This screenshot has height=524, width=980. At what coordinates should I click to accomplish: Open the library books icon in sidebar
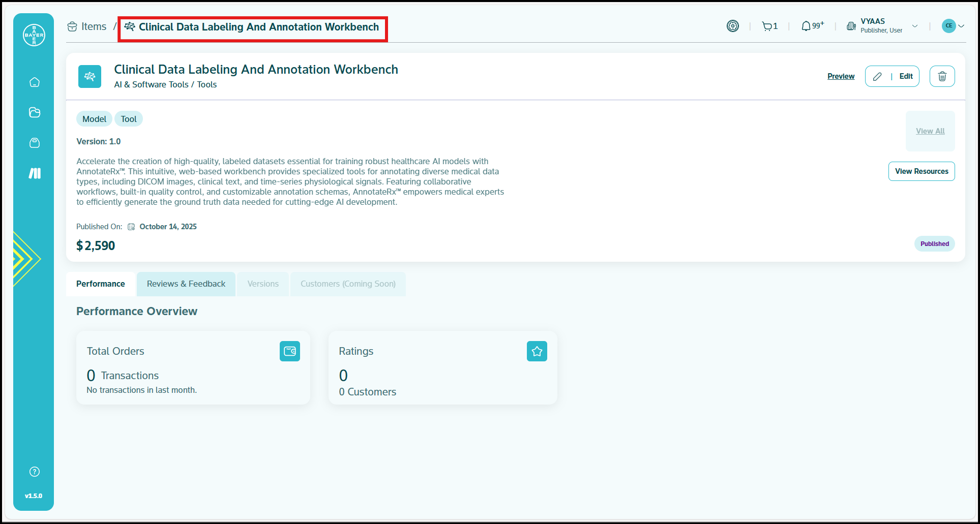[x=35, y=174]
